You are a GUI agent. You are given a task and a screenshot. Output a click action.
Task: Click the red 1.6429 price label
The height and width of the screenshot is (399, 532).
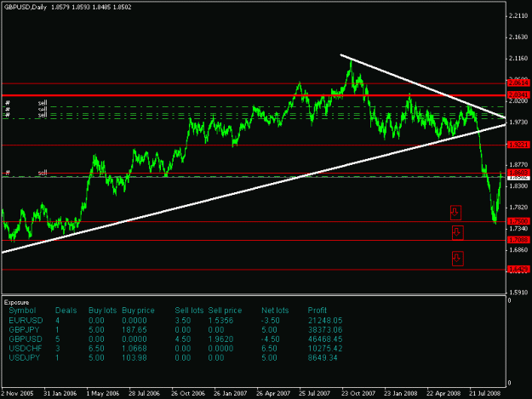[518, 269]
